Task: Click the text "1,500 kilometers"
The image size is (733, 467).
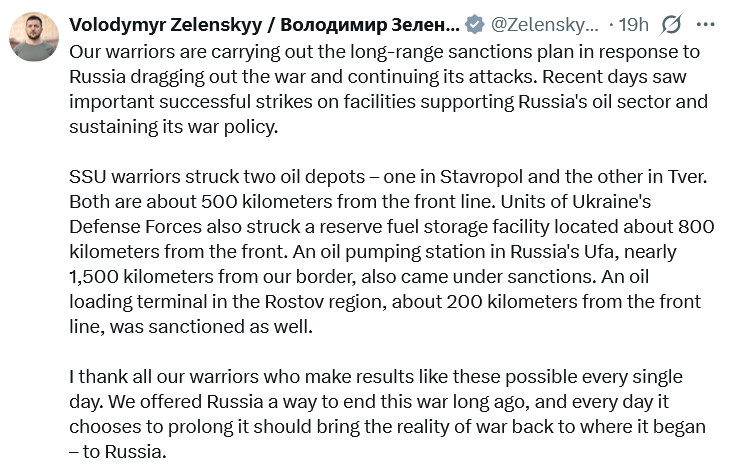Action: point(141,277)
